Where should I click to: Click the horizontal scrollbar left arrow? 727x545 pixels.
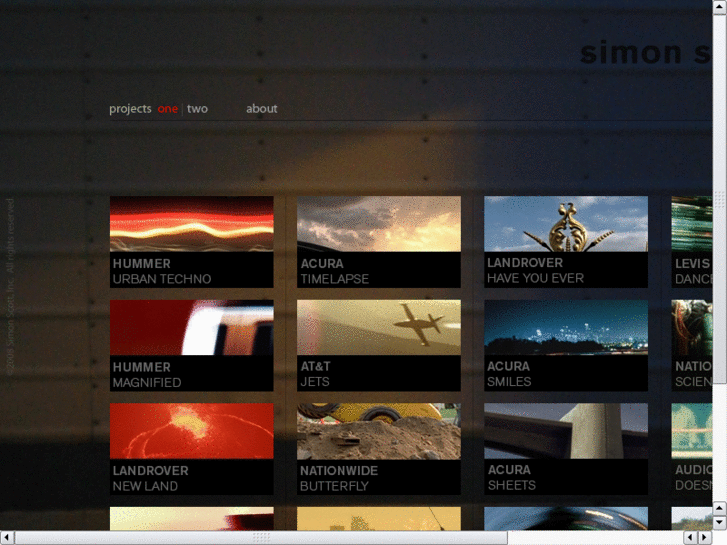[7, 538]
